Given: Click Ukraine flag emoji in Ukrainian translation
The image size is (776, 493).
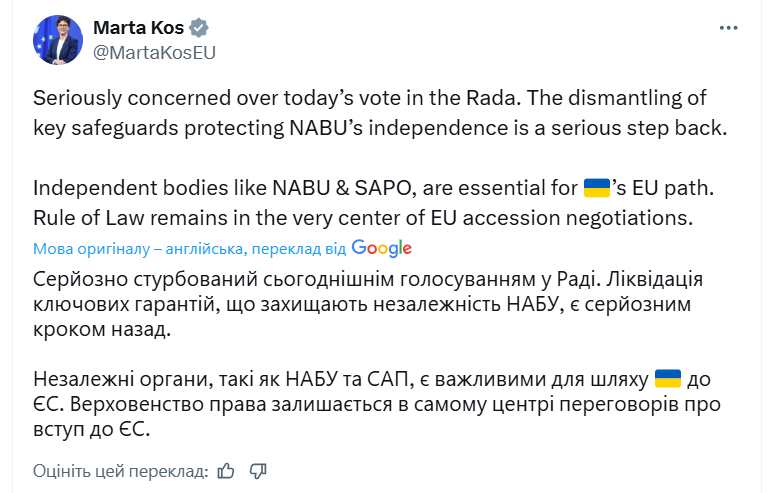Looking at the screenshot, I should tap(667, 378).
